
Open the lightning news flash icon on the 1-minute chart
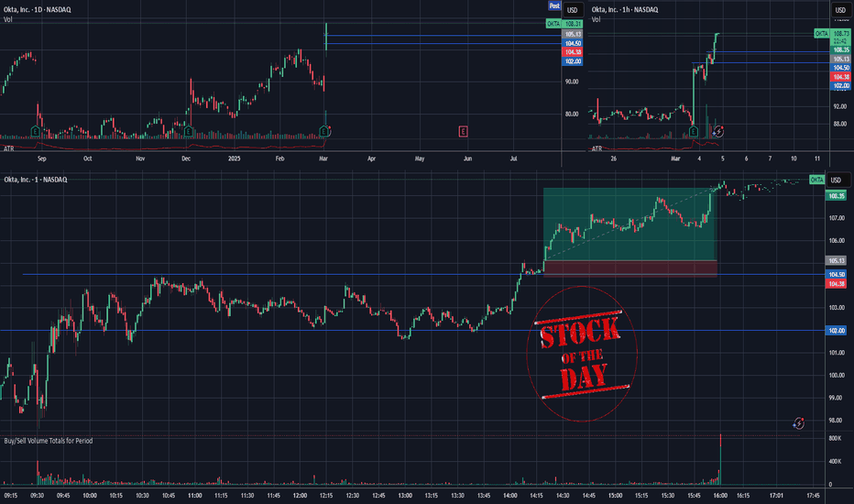point(798,423)
